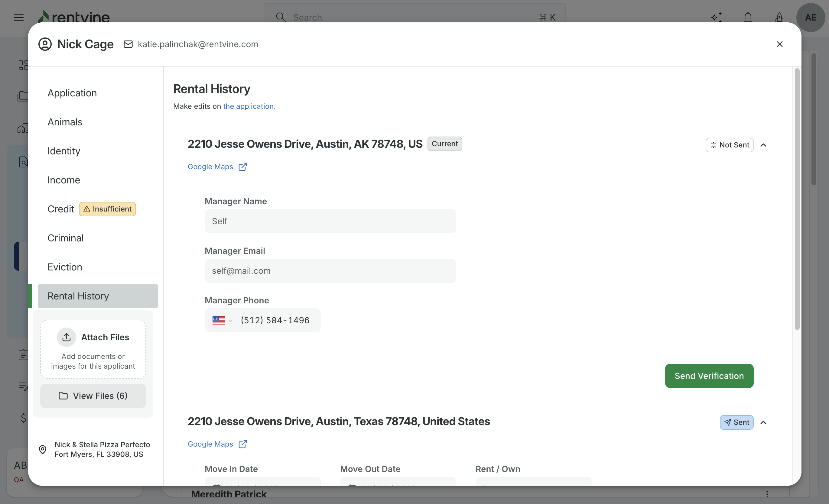Click external link icon beside first Google Maps
Image resolution: width=829 pixels, height=504 pixels.
[242, 167]
